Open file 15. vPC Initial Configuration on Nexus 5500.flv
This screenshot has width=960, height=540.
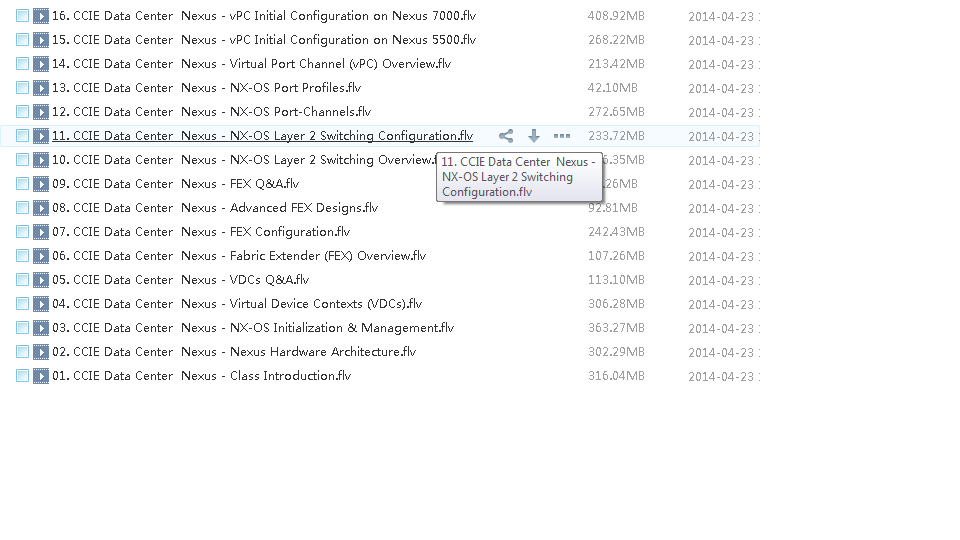pos(264,40)
